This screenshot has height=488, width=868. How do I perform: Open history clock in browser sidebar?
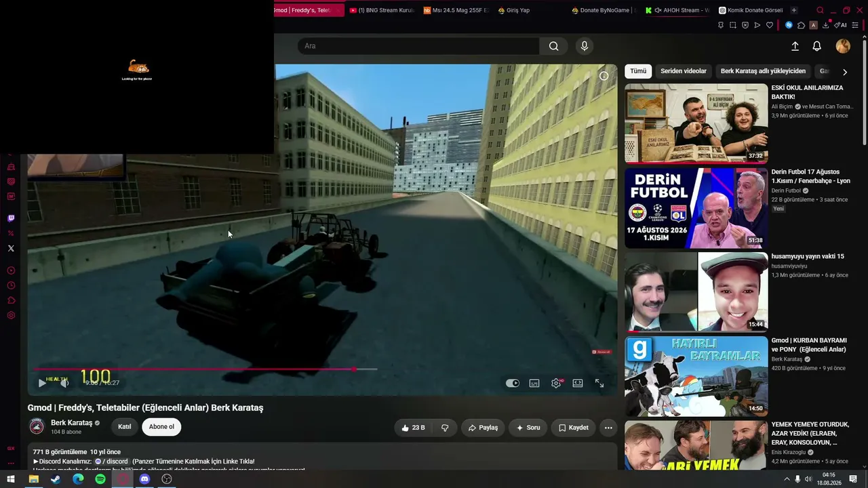(11, 285)
